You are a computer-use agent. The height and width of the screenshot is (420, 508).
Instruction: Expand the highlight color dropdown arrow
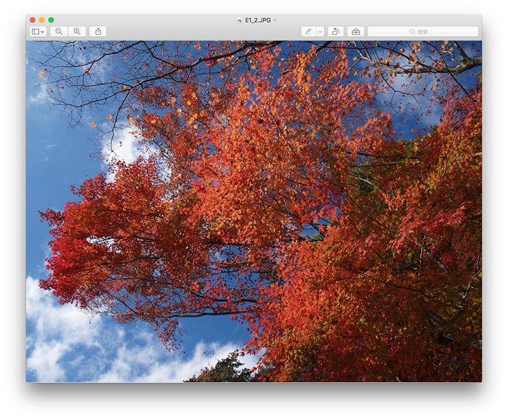click(320, 31)
